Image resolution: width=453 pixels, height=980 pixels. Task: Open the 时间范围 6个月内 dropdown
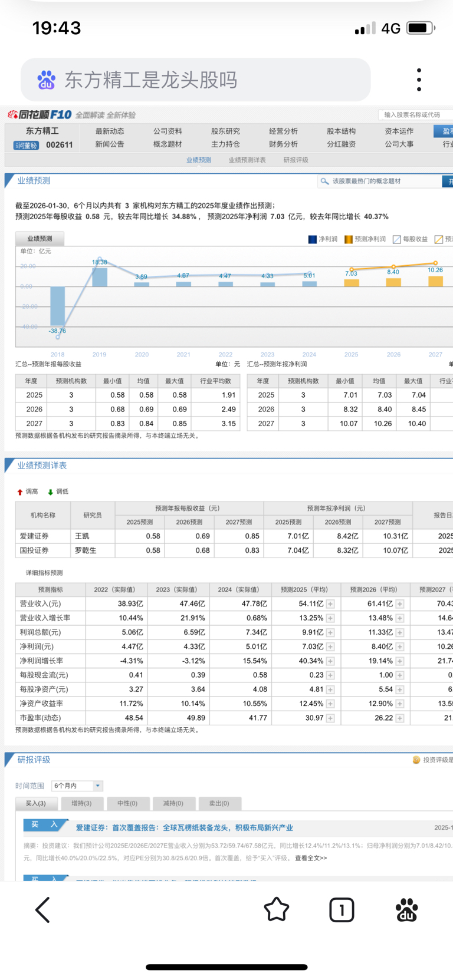point(77,786)
